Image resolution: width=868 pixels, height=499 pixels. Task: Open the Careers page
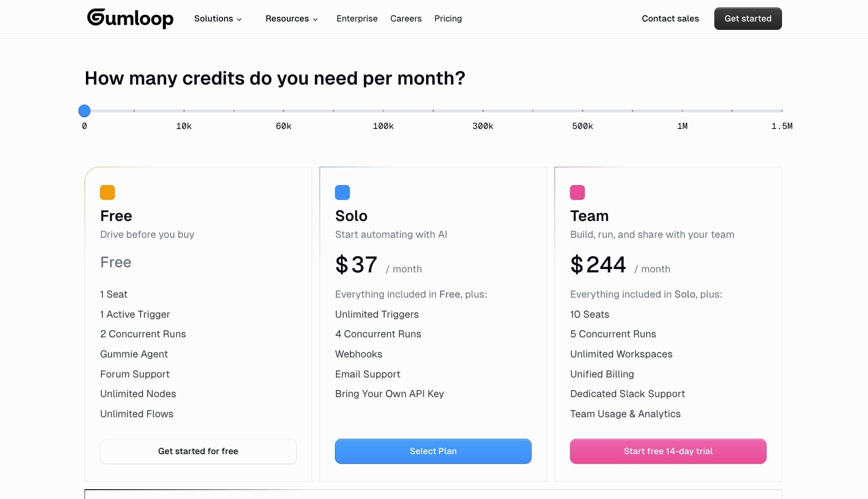tap(406, 19)
